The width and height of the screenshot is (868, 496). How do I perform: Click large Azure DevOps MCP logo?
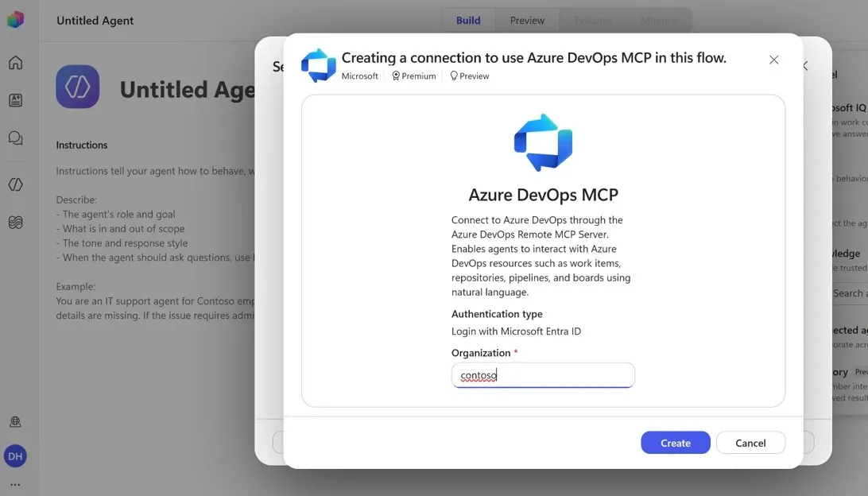543,143
